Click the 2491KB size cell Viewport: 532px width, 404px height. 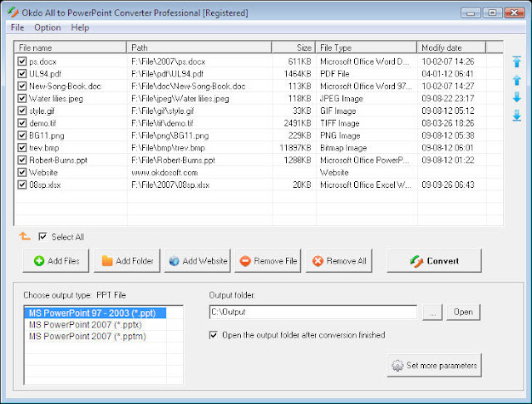pyautogui.click(x=298, y=123)
